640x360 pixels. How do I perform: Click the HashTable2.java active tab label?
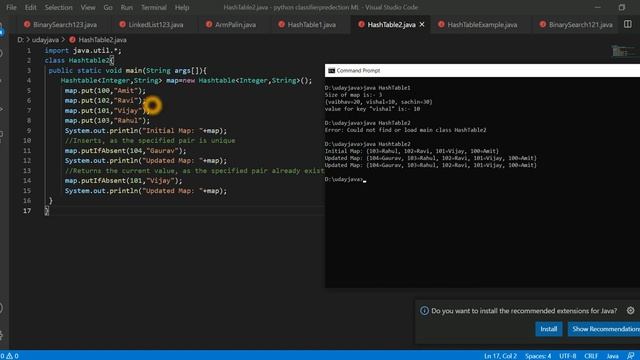tap(391, 24)
